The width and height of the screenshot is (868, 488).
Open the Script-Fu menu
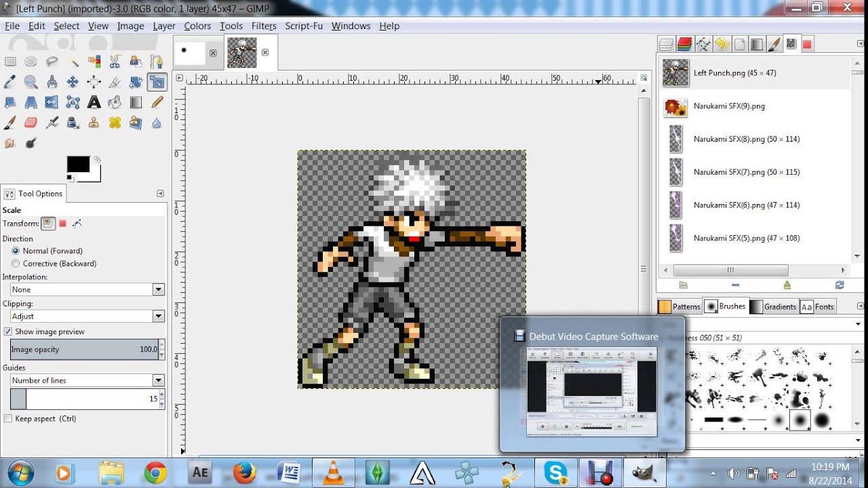click(304, 26)
